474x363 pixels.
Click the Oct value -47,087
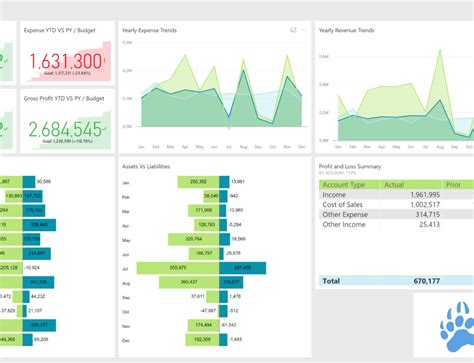208,310
